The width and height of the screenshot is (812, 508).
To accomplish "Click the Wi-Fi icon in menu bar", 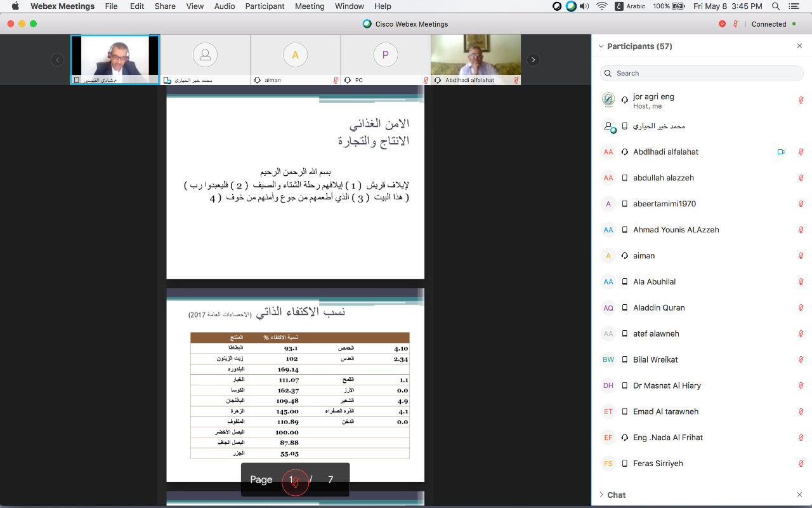I will pyautogui.click(x=601, y=6).
